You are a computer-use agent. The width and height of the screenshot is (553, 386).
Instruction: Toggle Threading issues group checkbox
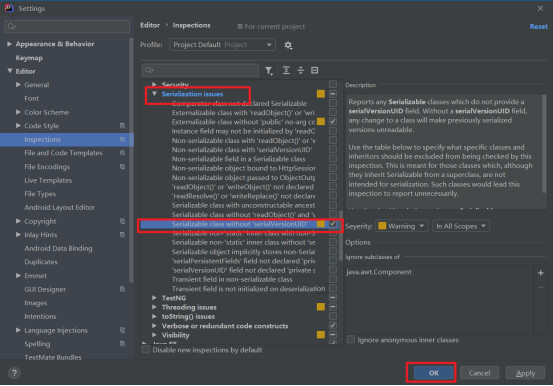point(333,307)
